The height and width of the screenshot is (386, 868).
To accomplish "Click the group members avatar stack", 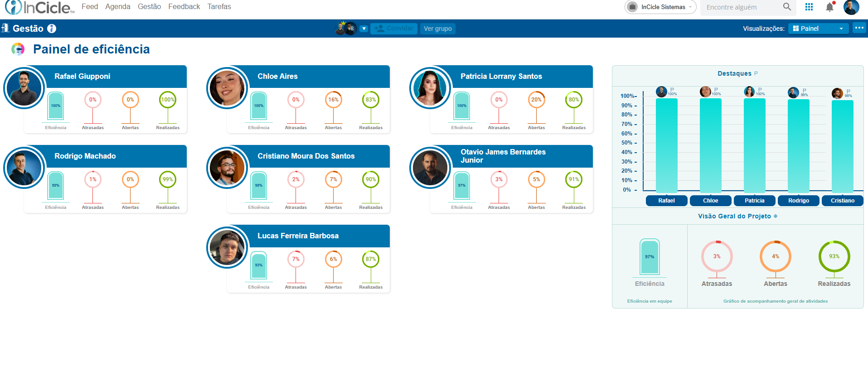I will tap(346, 29).
